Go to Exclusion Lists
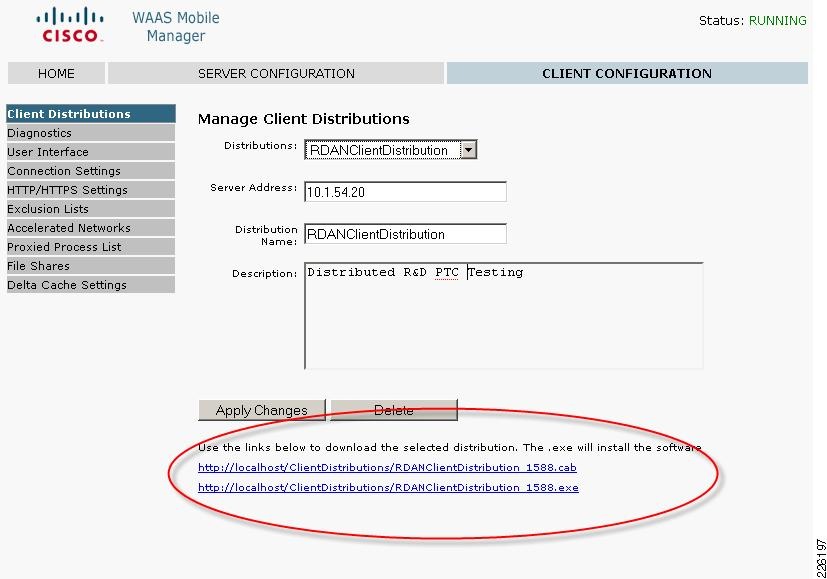Image resolution: width=827 pixels, height=579 pixels. coord(91,209)
